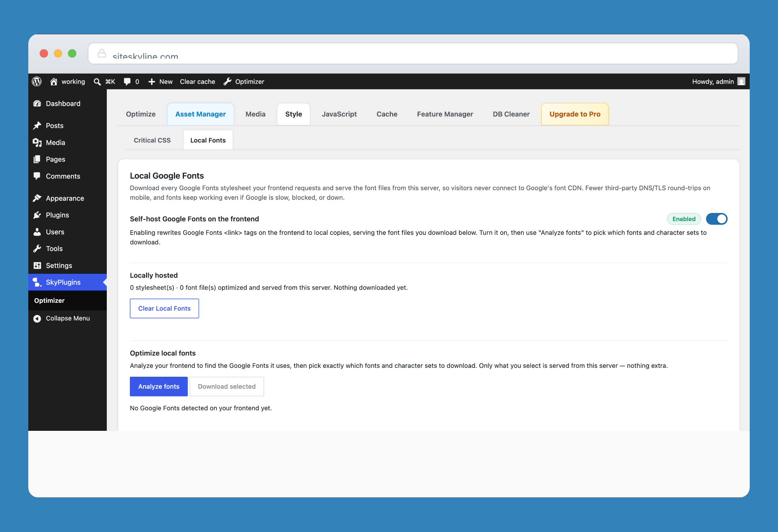Click the Users person icon

pos(37,232)
